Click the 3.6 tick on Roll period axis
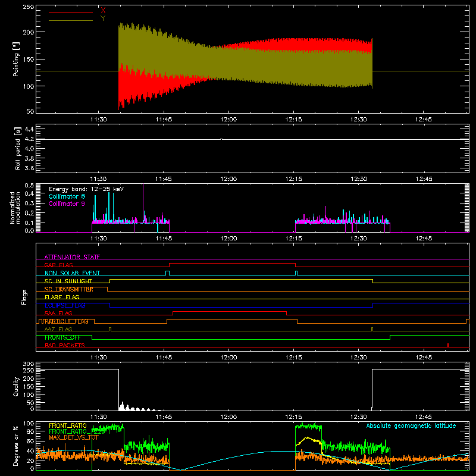This screenshot has height=476, width=476. [x=29, y=168]
